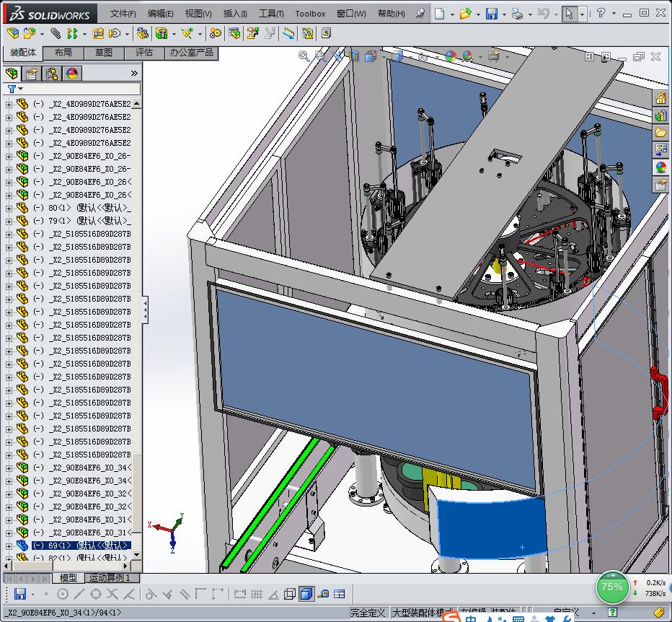The image size is (672, 622).
Task: Click the New document icon
Action: 439,14
